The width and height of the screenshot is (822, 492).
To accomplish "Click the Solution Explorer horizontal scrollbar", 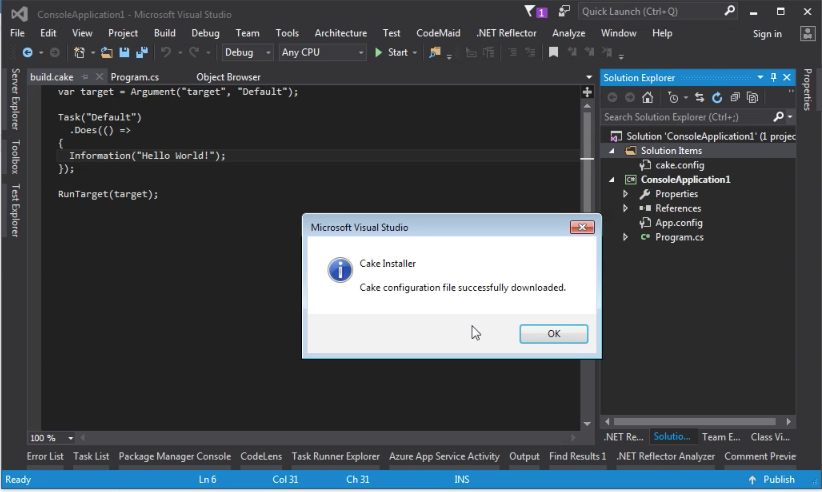I will (695, 422).
